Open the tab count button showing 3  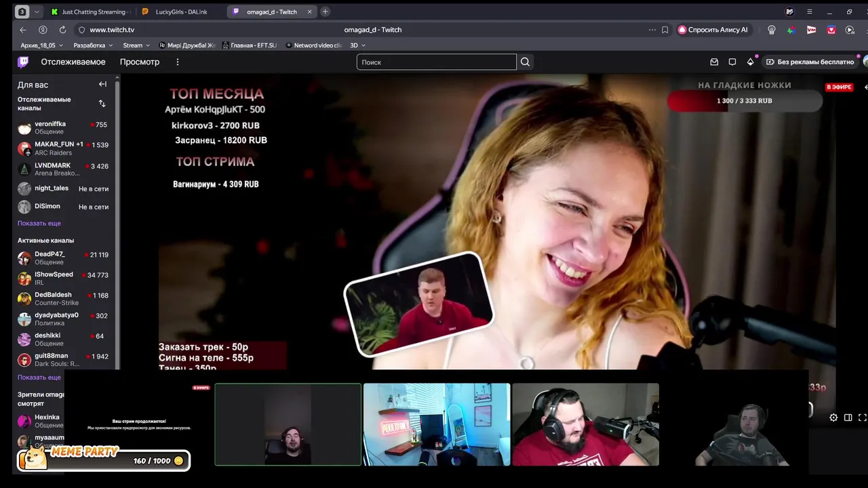click(x=22, y=12)
